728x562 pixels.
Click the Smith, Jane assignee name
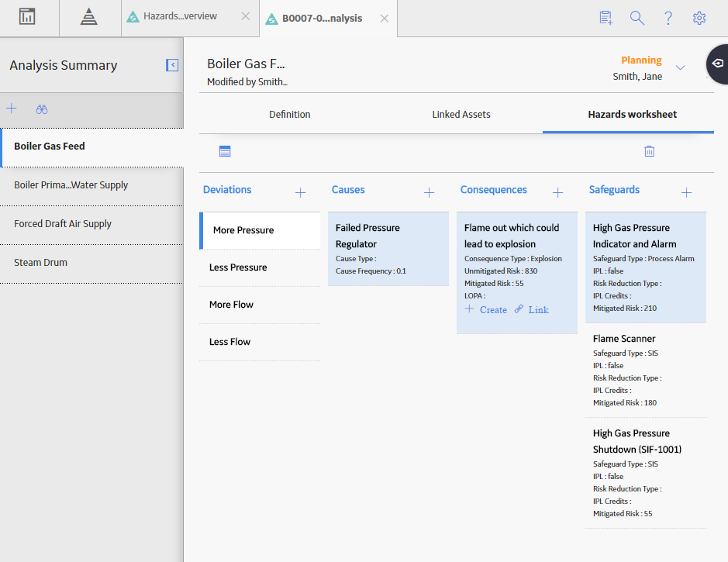click(x=637, y=77)
